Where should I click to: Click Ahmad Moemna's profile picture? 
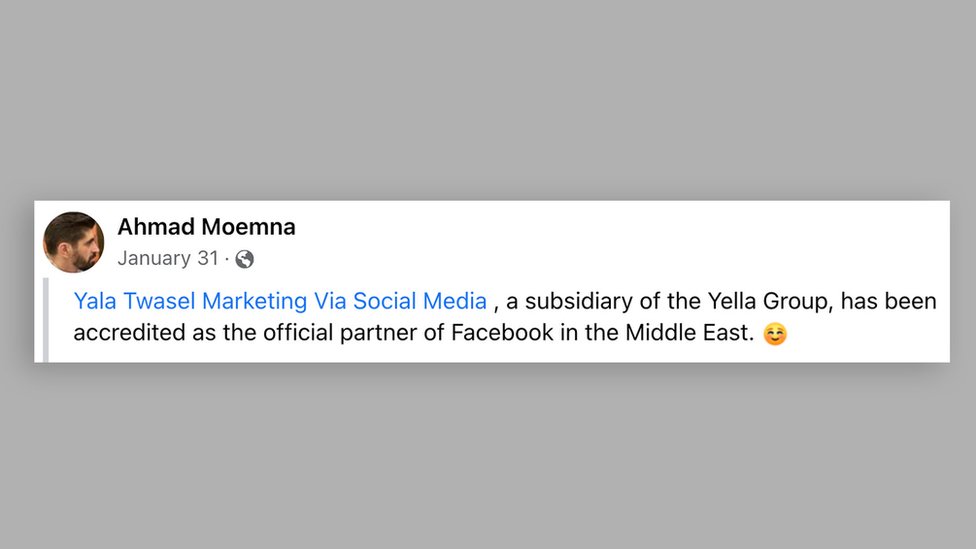coord(73,242)
